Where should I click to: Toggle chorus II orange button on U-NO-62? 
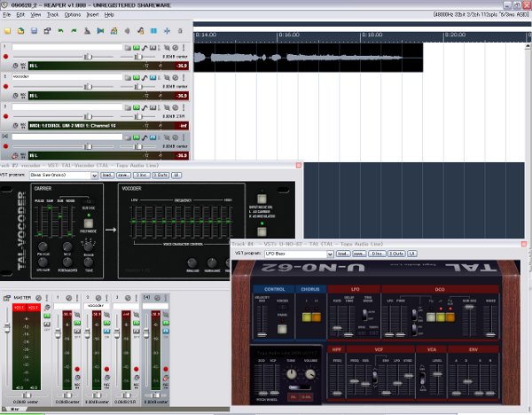point(317,317)
